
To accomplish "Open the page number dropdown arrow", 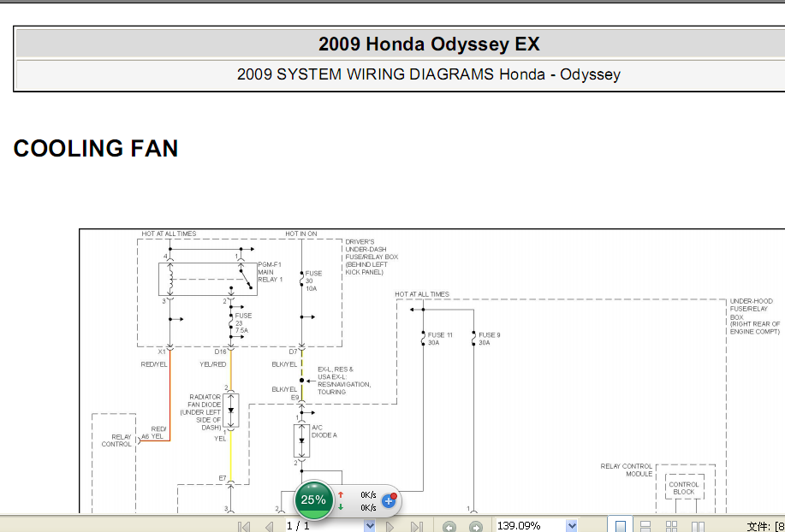I will (370, 525).
